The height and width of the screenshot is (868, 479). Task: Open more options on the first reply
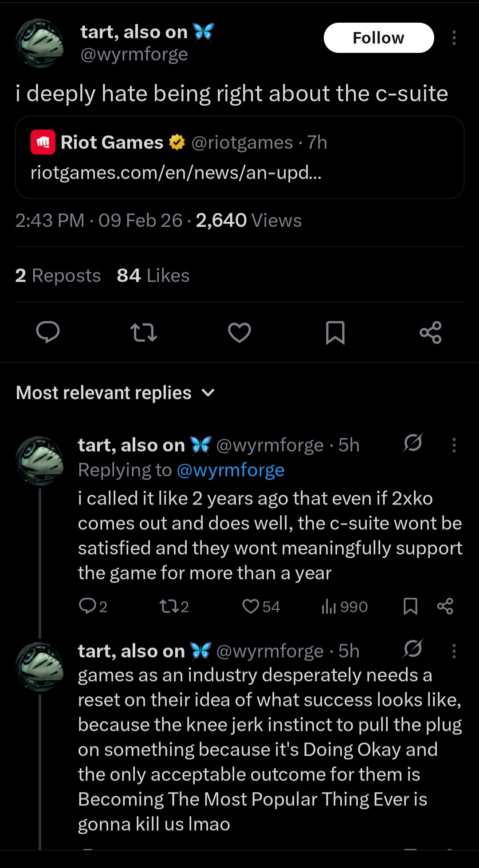pos(454,445)
